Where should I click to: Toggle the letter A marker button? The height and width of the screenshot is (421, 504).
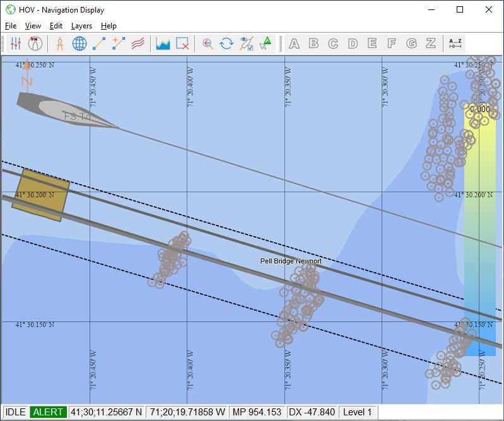pyautogui.click(x=294, y=43)
